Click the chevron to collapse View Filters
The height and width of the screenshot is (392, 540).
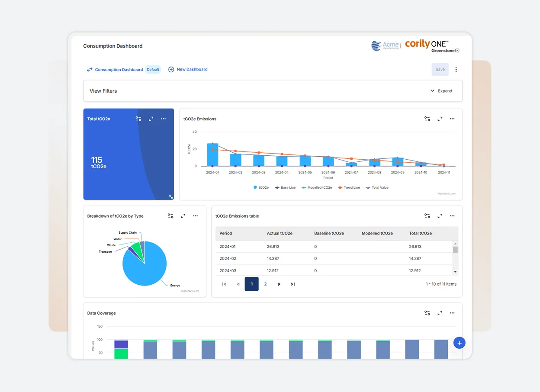[x=432, y=91]
